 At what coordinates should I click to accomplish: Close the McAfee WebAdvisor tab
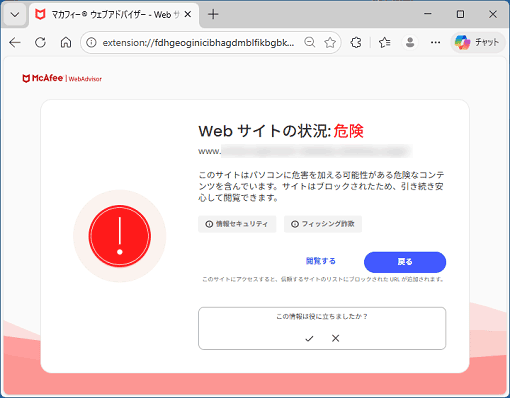(188, 14)
